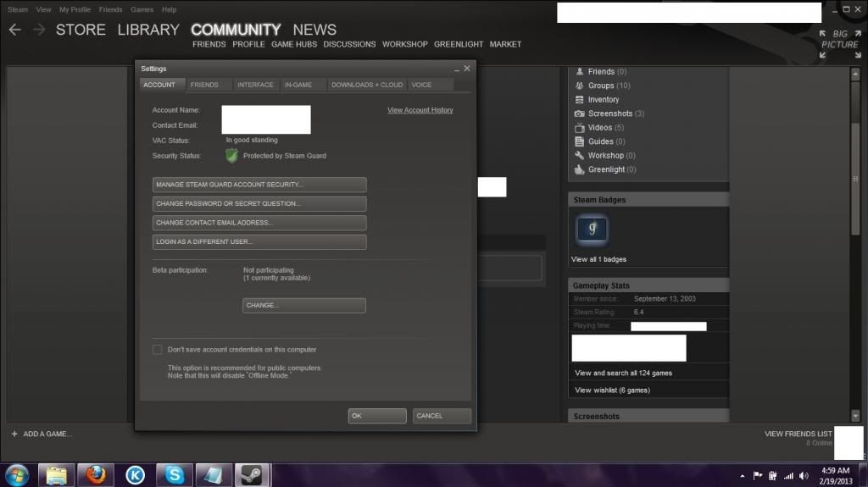This screenshot has width=868, height=487.
Task: Click the Screenshots camera icon
Action: 580,113
